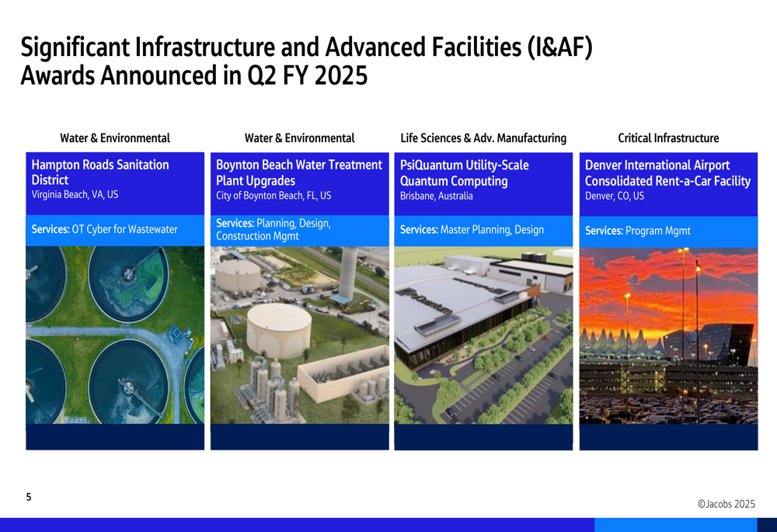Open the PsiQuantum building rendering image

(x=483, y=336)
